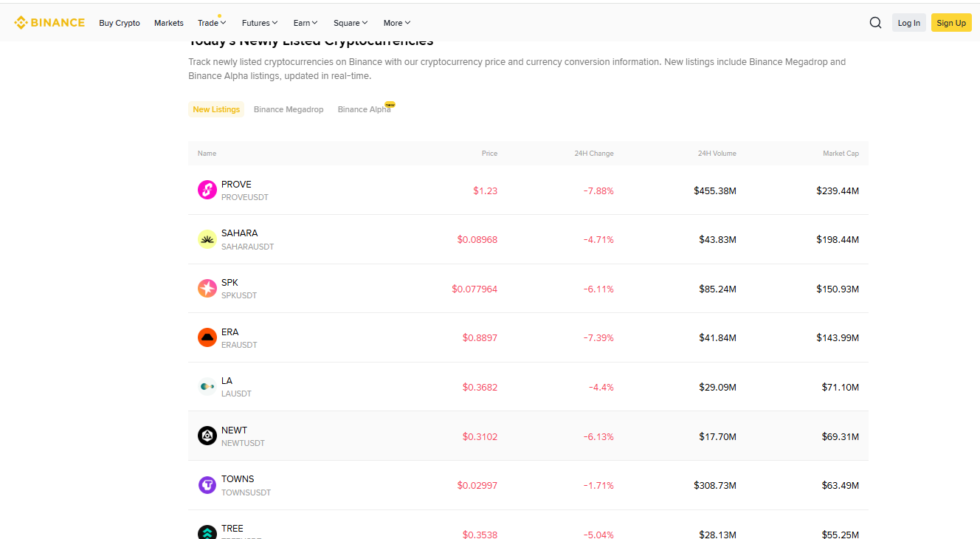Click PROVE 24H change -7.88%
The width and height of the screenshot is (980, 539).
pyautogui.click(x=598, y=190)
